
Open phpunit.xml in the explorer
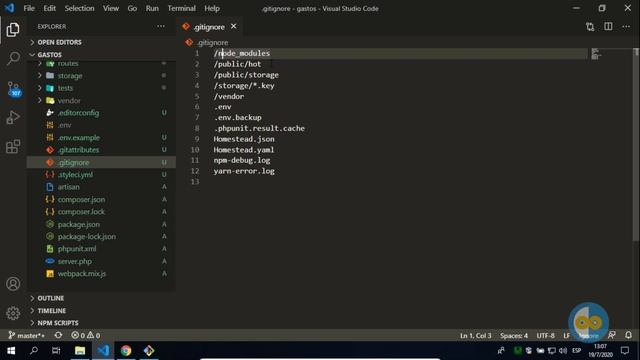tap(77, 249)
